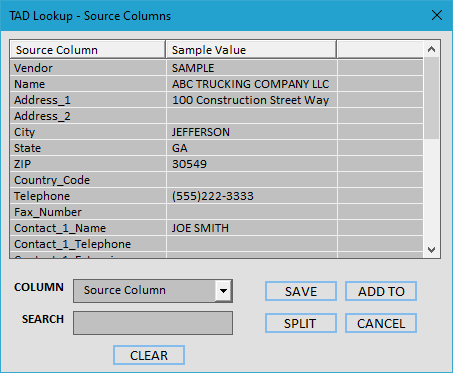Click the SAMPLE value cell

coord(252,68)
